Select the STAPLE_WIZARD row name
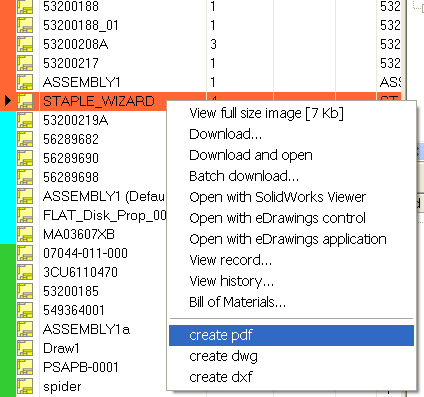 click(99, 102)
